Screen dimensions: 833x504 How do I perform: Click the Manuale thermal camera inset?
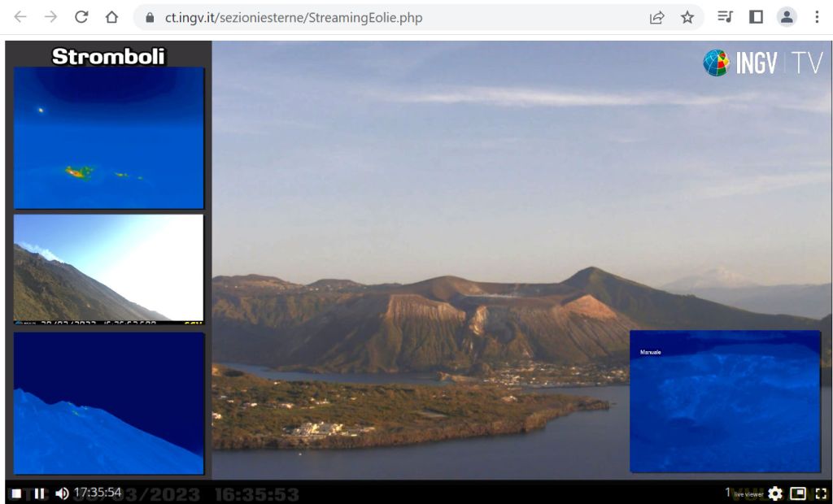pos(725,402)
